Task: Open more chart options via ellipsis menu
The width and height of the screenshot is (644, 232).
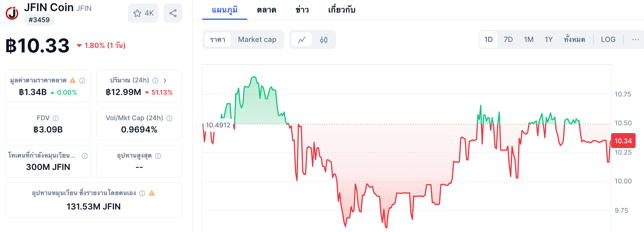Action: click(635, 39)
